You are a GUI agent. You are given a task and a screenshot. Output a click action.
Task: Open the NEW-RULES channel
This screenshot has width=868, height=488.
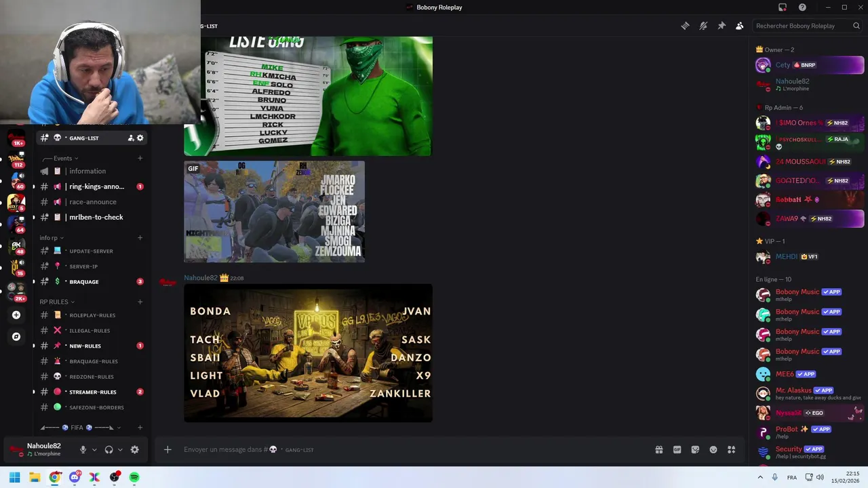(x=92, y=346)
